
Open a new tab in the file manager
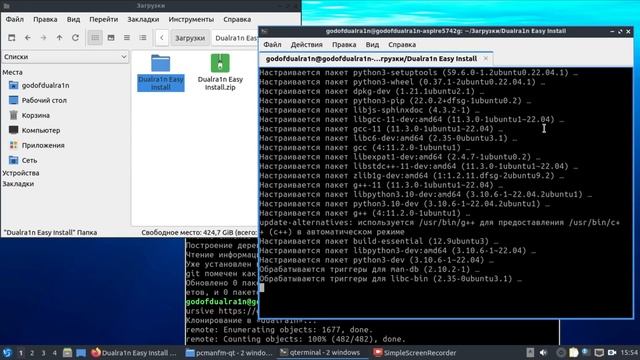tap(11, 38)
